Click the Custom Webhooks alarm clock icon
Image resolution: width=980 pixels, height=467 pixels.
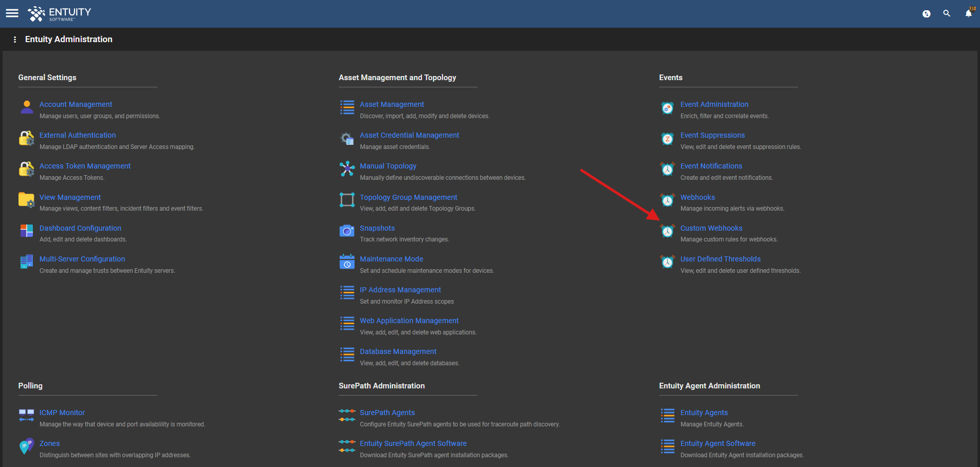pos(668,231)
